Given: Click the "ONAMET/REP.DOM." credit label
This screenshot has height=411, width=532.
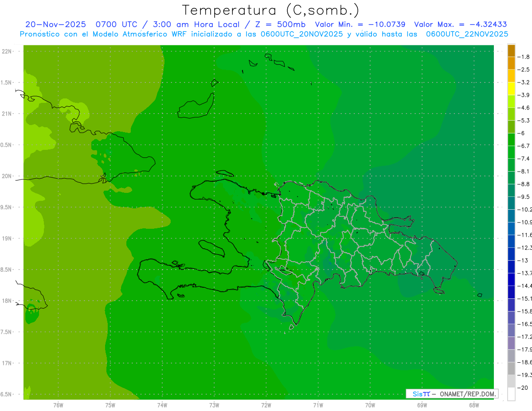Looking at the screenshot, I should point(468,394).
